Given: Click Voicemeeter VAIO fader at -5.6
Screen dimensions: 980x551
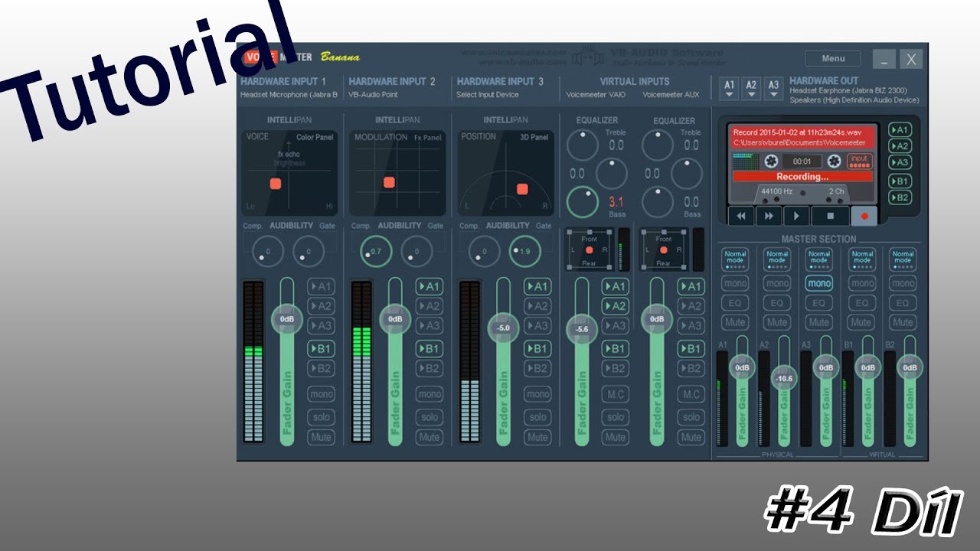Looking at the screenshot, I should 581,329.
